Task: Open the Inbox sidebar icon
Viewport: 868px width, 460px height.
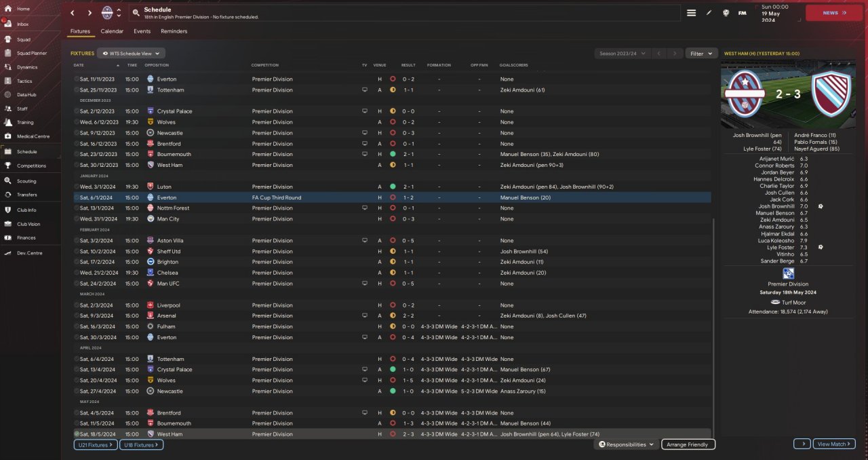Action: tap(8, 24)
